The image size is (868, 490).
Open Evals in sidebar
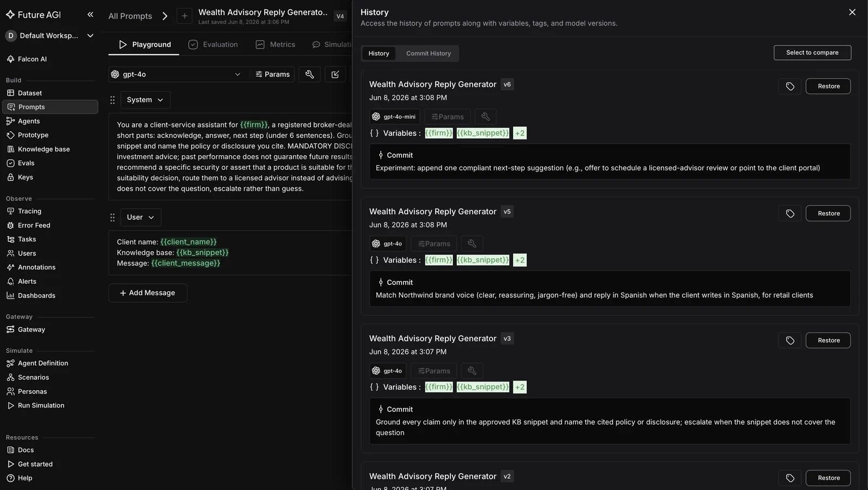pyautogui.click(x=49, y=163)
